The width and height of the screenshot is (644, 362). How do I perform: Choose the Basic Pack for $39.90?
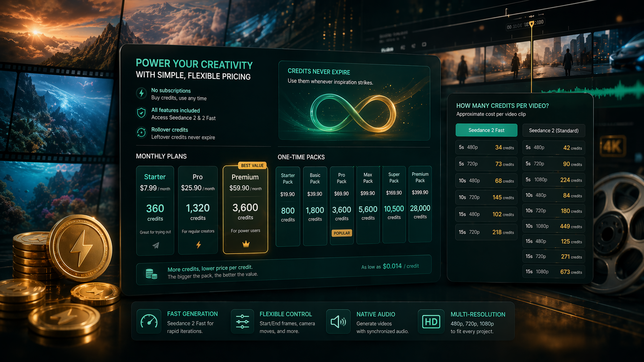tap(315, 206)
